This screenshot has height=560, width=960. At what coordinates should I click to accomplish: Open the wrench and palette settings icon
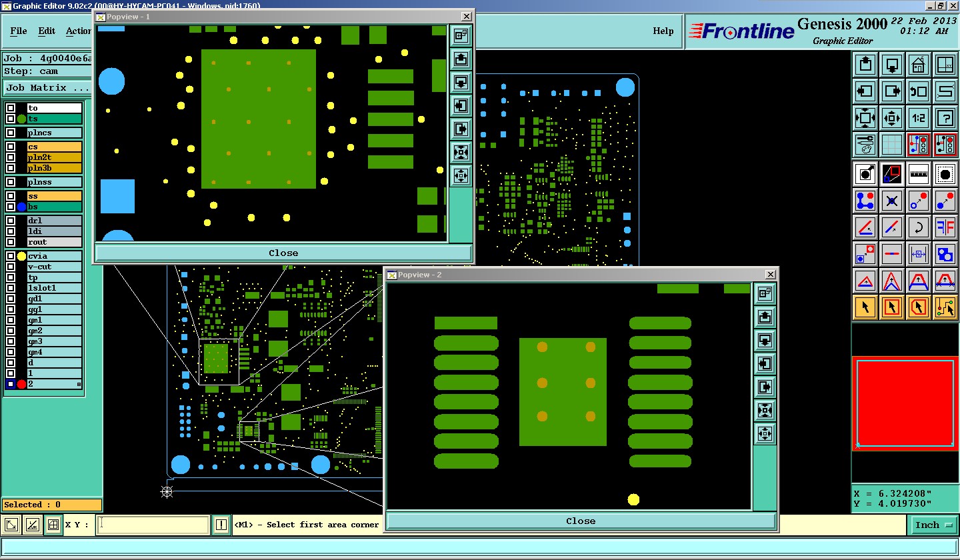click(x=865, y=144)
